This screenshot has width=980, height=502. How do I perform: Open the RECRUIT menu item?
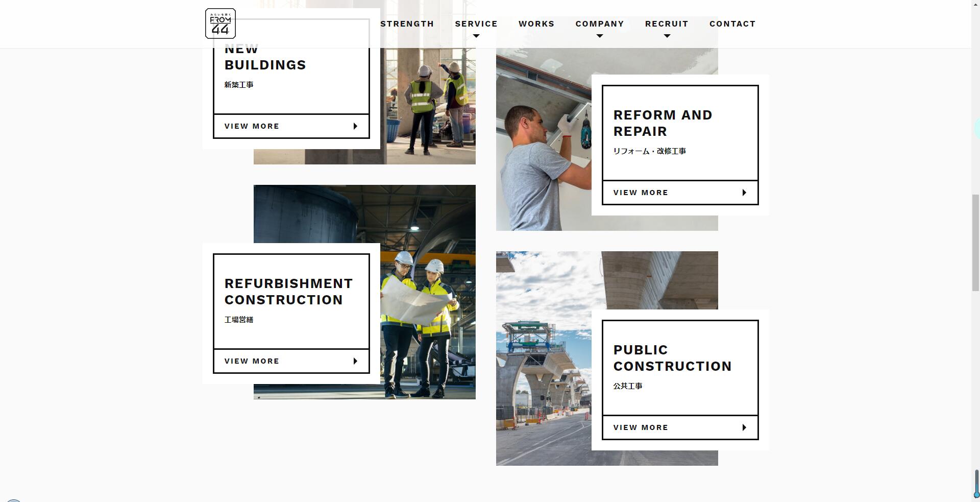(667, 23)
